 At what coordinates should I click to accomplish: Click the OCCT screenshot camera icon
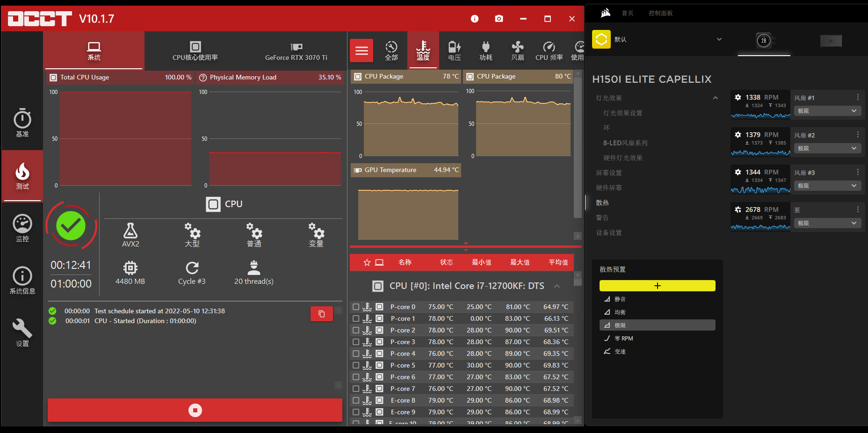[x=499, y=19]
